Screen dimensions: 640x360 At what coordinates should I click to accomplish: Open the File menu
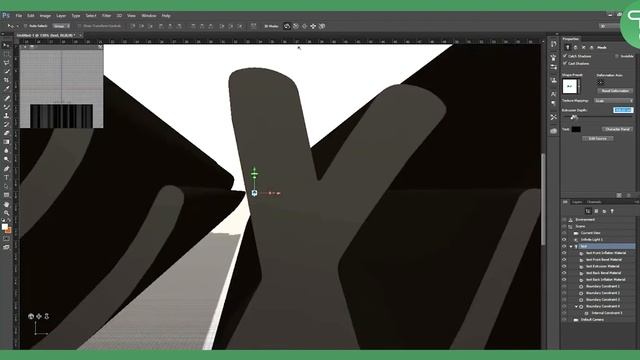(x=19, y=16)
